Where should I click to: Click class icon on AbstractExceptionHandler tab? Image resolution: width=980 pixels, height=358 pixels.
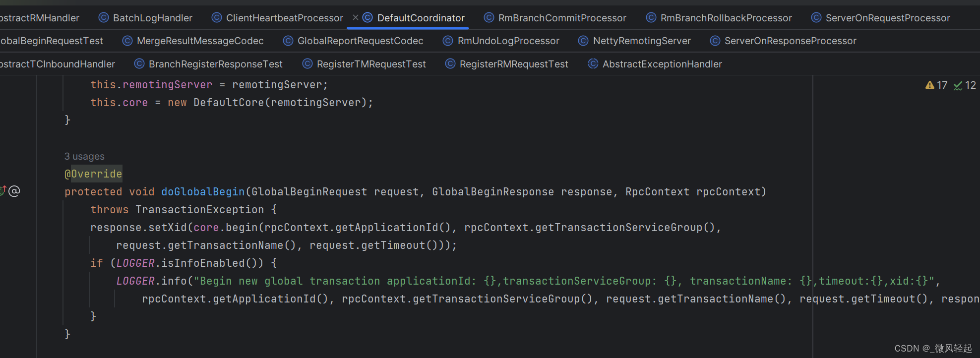593,64
